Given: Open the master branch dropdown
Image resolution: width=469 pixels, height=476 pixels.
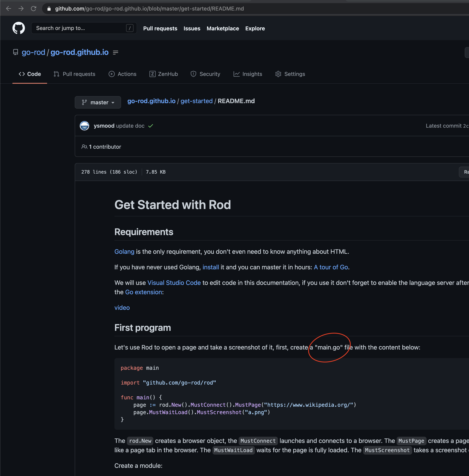Looking at the screenshot, I should click(x=98, y=102).
